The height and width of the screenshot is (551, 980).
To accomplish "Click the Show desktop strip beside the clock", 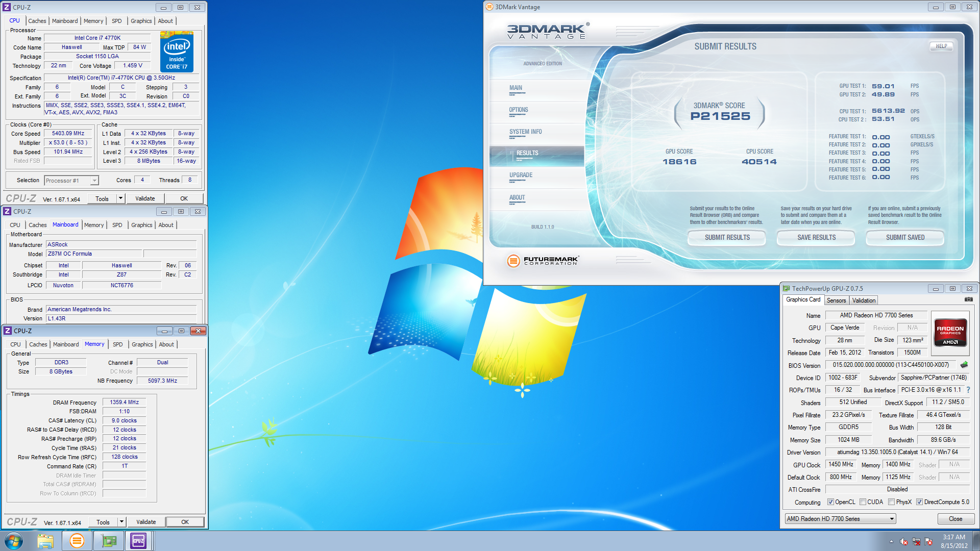I will (976, 541).
